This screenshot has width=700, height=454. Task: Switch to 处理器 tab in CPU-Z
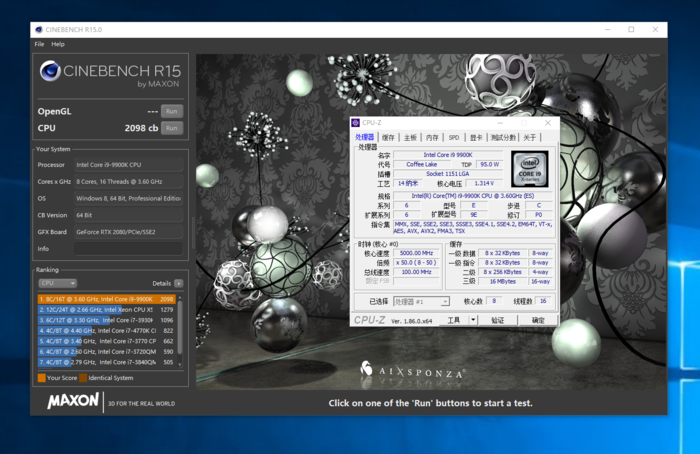365,137
